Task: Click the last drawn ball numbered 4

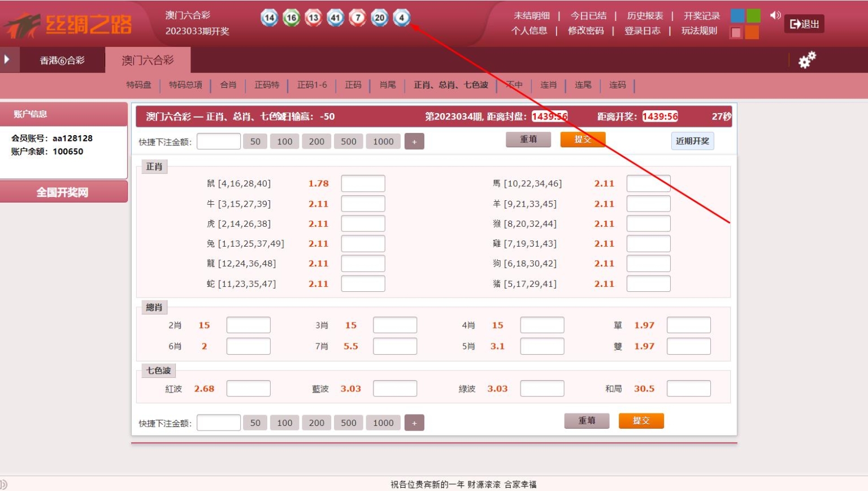Action: click(402, 18)
